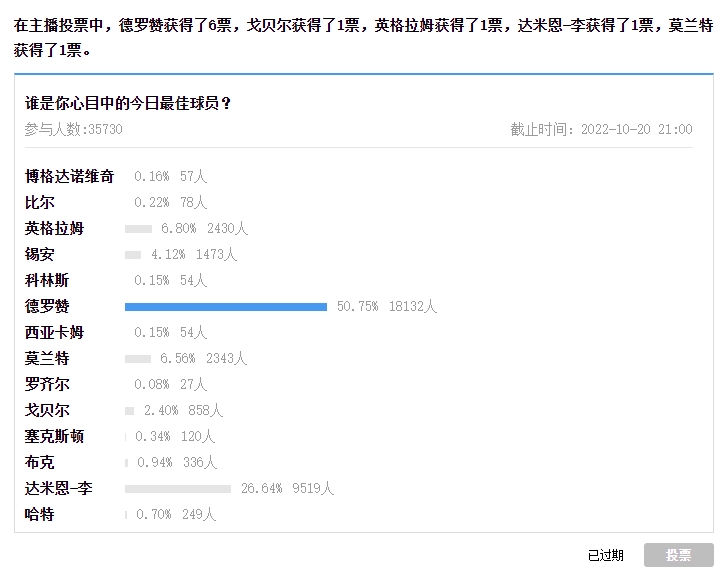Screen dimensions: 727x583
Task: Select poll option 比尔
Action: click(x=39, y=202)
